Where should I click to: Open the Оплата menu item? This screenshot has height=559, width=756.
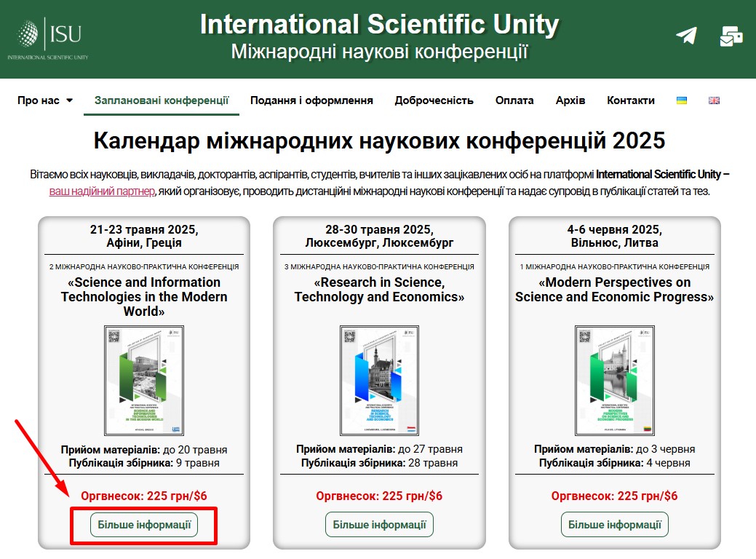click(x=514, y=100)
